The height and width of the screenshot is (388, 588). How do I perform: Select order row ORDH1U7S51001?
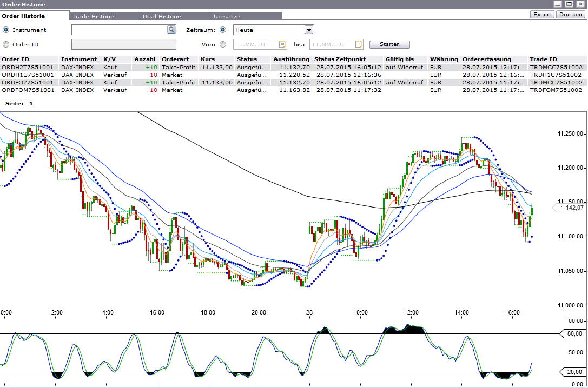coord(28,75)
